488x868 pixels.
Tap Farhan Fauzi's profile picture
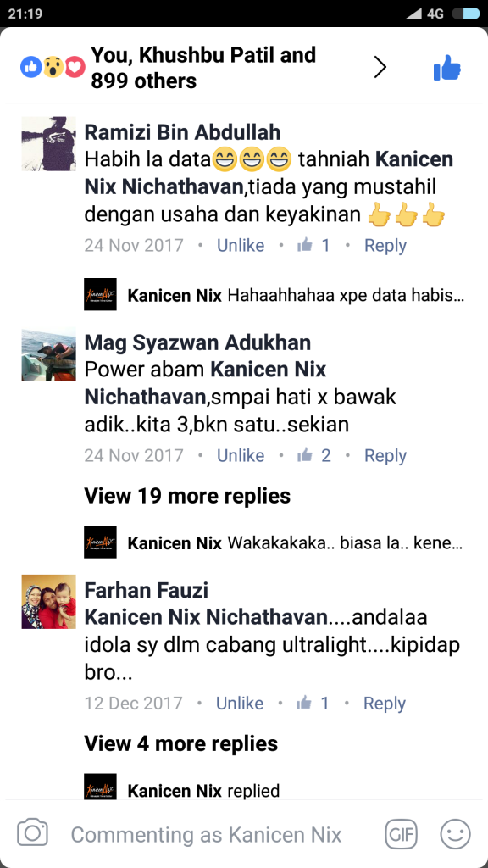48,601
